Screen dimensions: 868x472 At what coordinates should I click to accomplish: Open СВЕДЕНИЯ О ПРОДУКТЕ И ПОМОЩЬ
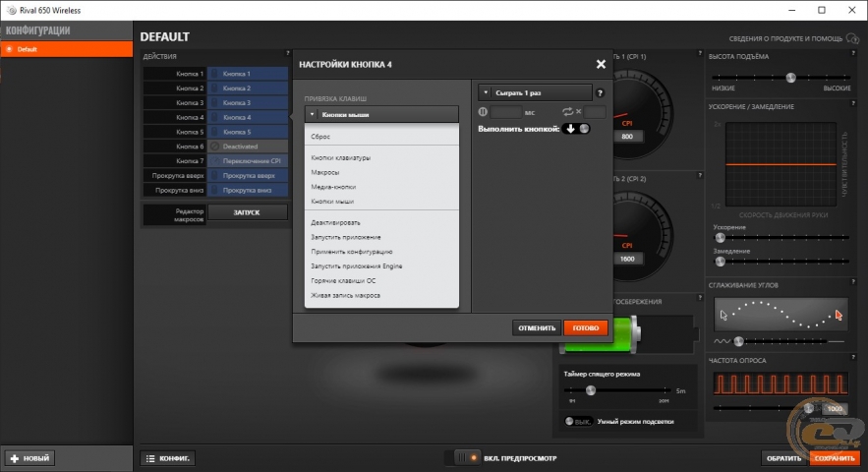tap(794, 38)
